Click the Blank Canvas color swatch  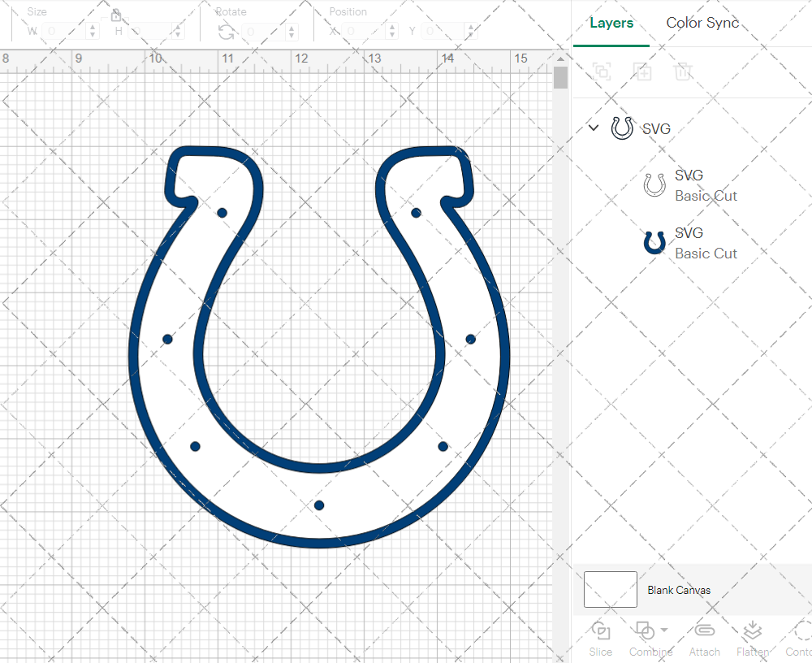[610, 590]
